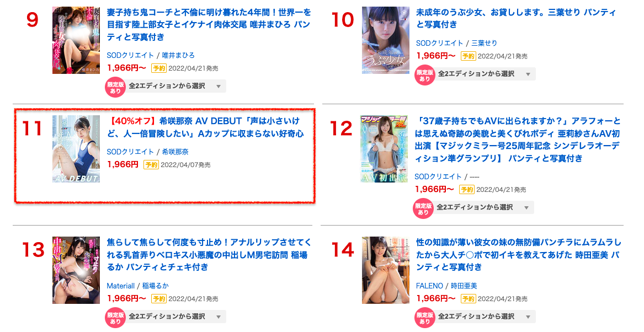Click the 予約 tag on rank 11 item
644x332 pixels.
(x=151, y=164)
